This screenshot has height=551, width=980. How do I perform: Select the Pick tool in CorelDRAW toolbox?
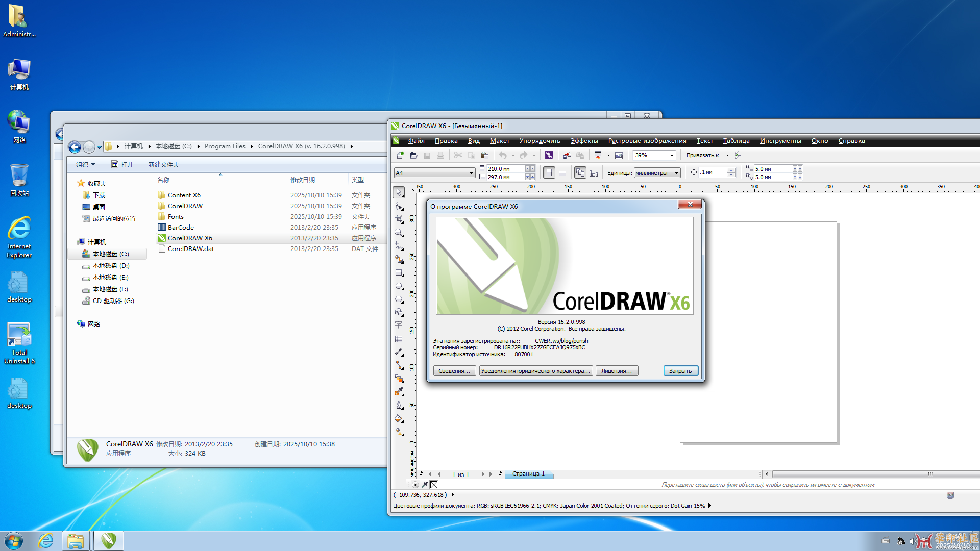coord(399,192)
